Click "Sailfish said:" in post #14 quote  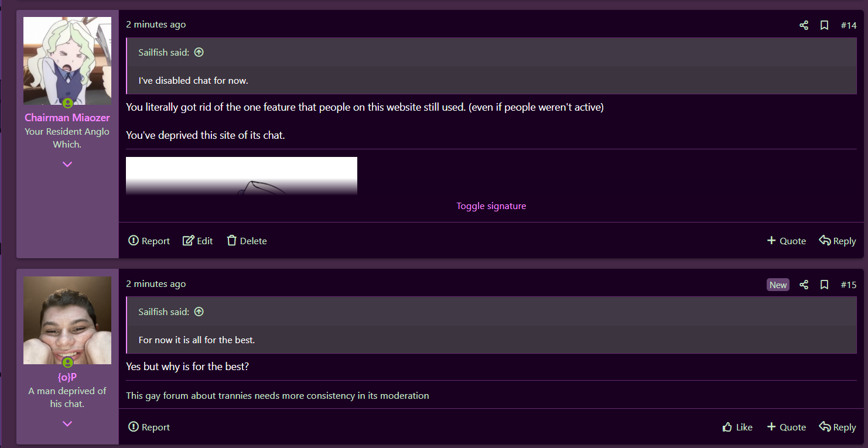164,52
